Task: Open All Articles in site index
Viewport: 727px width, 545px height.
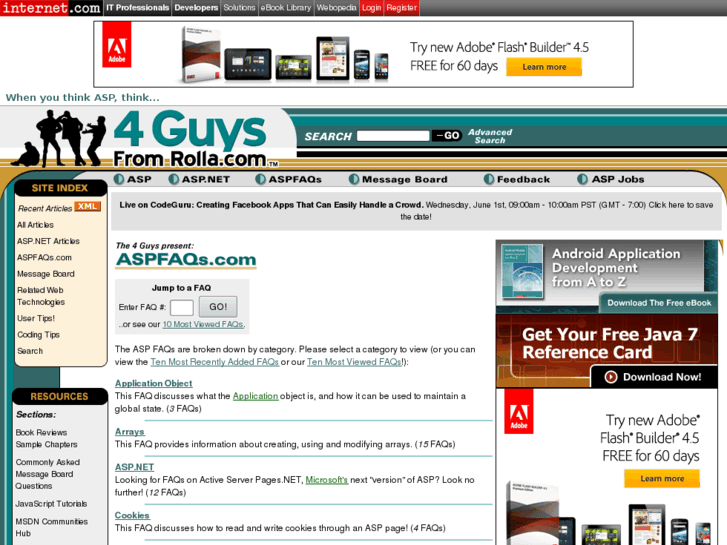Action: coord(35,224)
